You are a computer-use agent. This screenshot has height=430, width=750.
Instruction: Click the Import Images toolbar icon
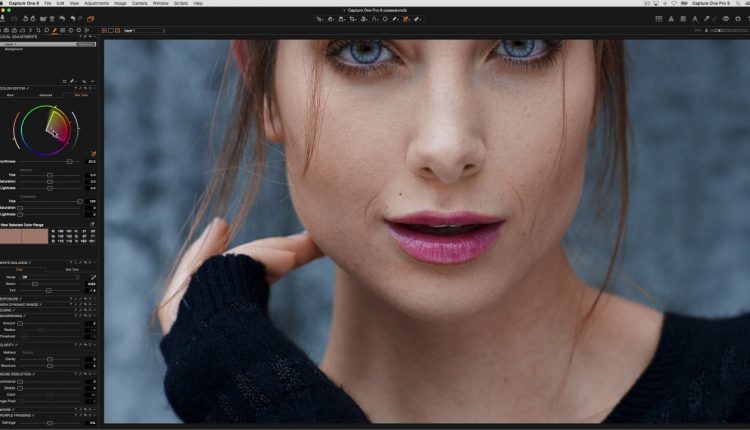pos(2,19)
